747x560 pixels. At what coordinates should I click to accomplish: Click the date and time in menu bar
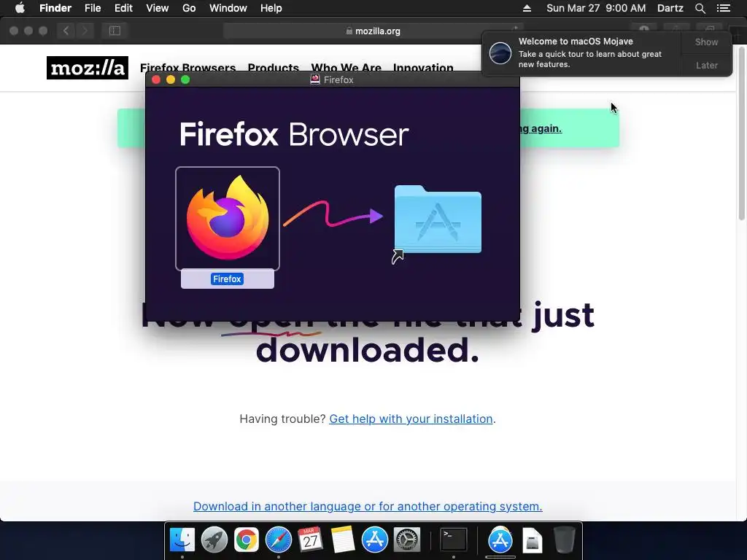click(x=596, y=8)
